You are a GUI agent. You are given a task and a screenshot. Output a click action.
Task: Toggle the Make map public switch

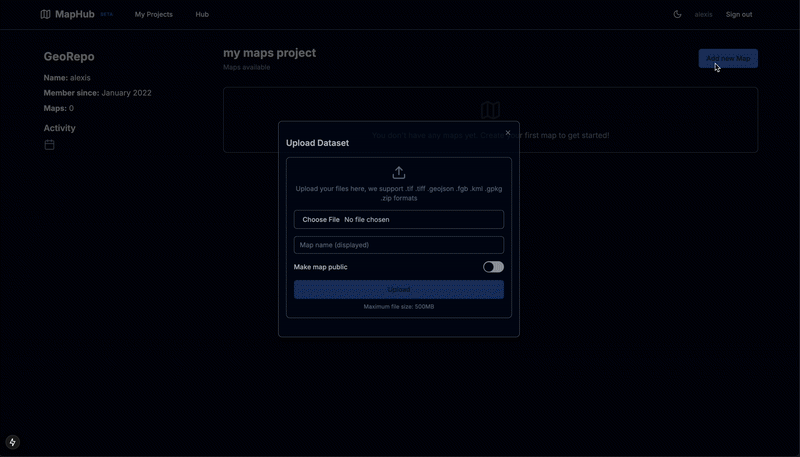pos(493,267)
